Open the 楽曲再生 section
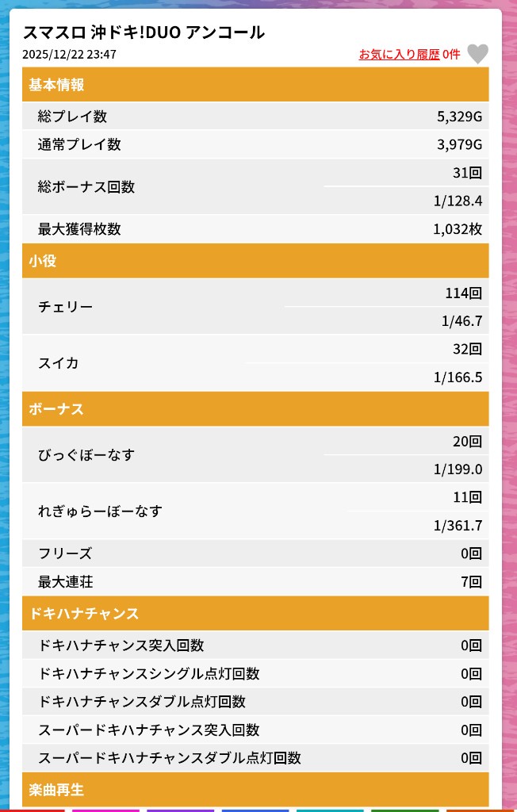 coord(255,790)
